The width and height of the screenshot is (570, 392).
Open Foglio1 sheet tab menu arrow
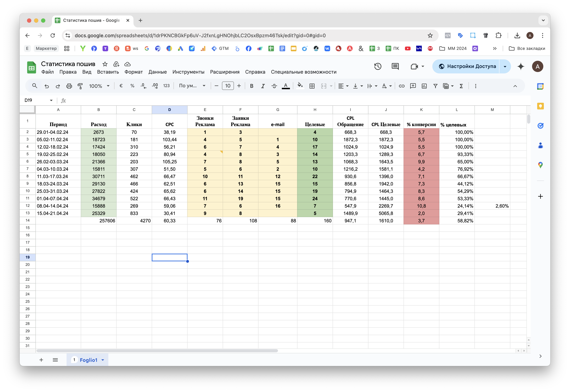point(103,360)
